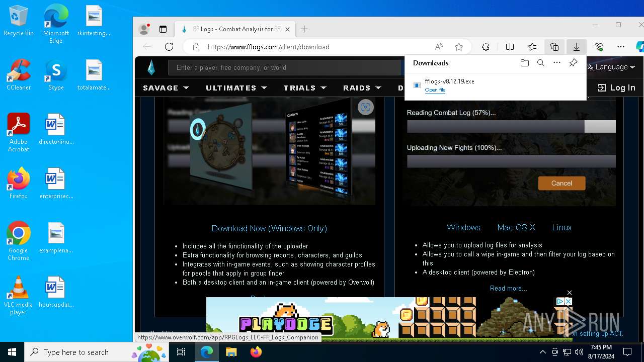Click the volume tray icon
Screen dimensions: 644x362
click(579, 352)
